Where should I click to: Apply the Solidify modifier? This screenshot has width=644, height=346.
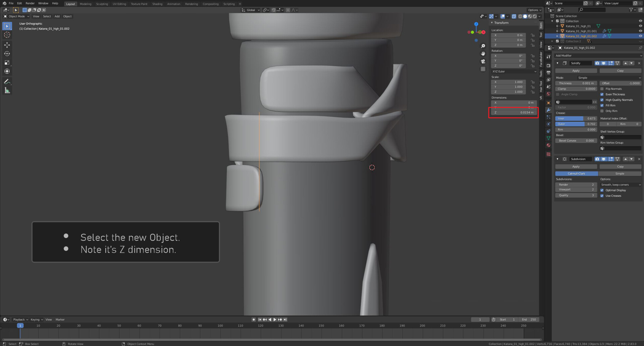pos(576,71)
